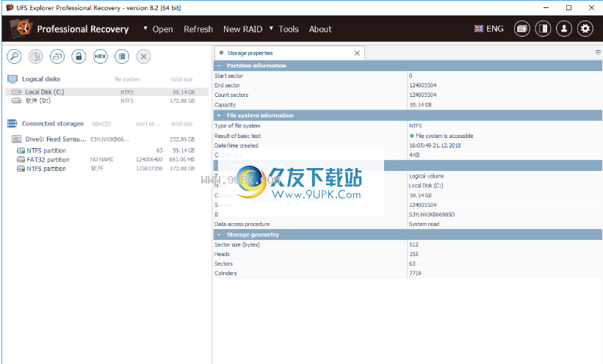Collapse the Storage geometry section

point(219,234)
